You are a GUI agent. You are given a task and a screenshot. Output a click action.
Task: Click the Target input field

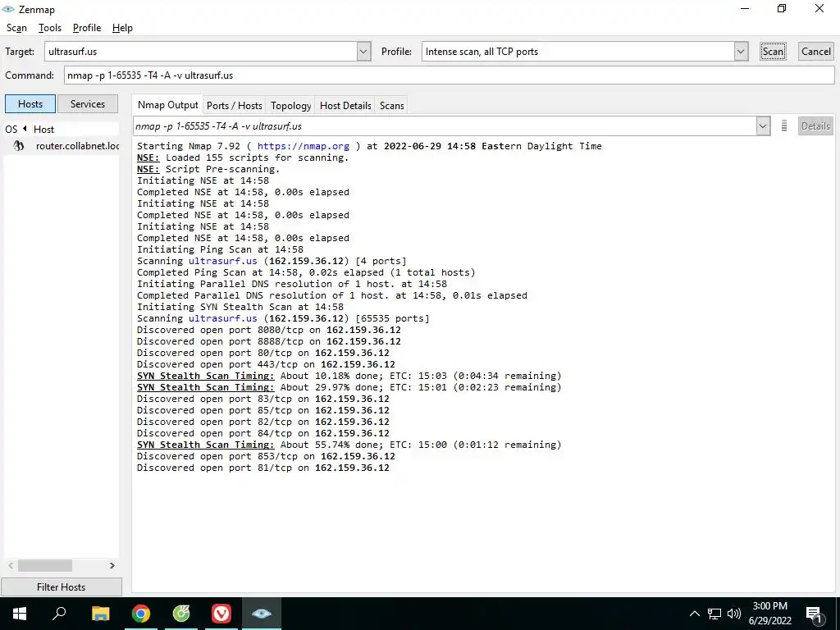pyautogui.click(x=201, y=52)
